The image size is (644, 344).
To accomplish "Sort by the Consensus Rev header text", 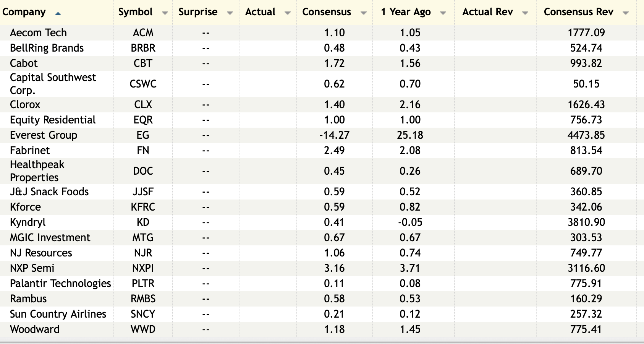I will (578, 12).
